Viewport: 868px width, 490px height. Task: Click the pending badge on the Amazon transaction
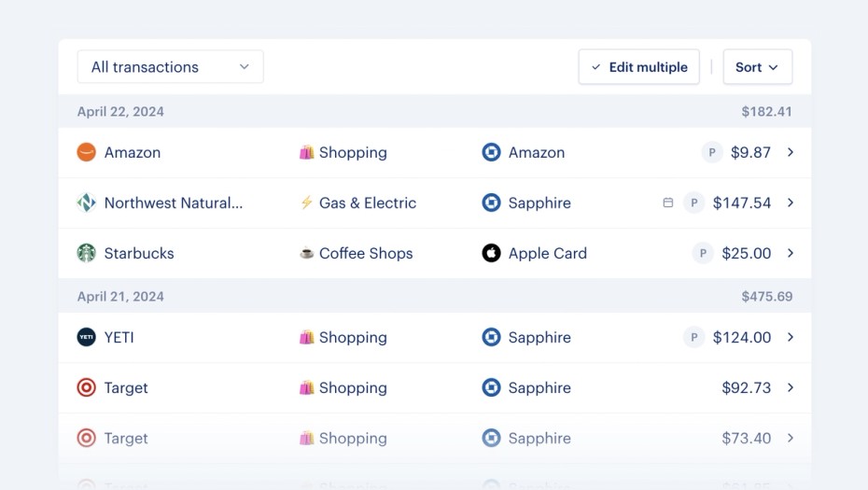coord(712,152)
